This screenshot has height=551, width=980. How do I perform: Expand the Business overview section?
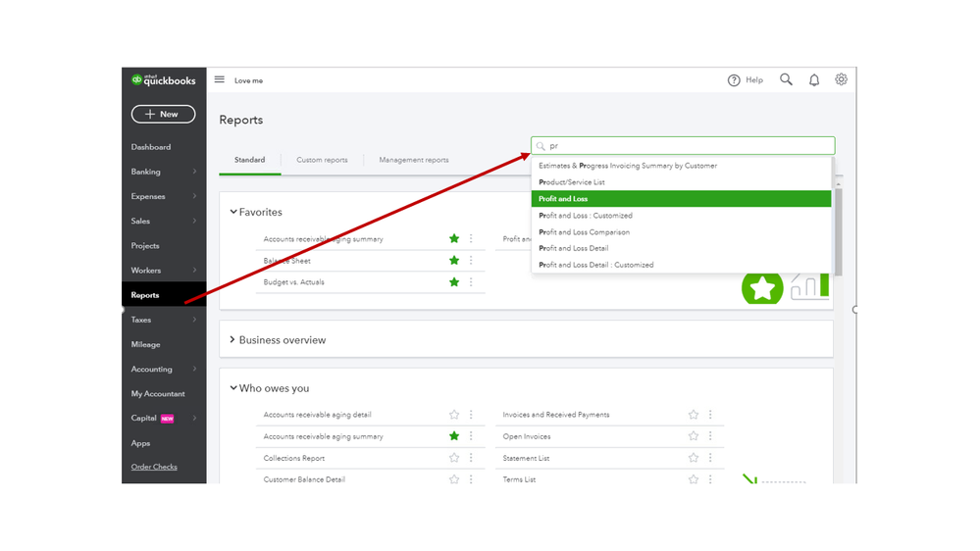[x=232, y=340]
